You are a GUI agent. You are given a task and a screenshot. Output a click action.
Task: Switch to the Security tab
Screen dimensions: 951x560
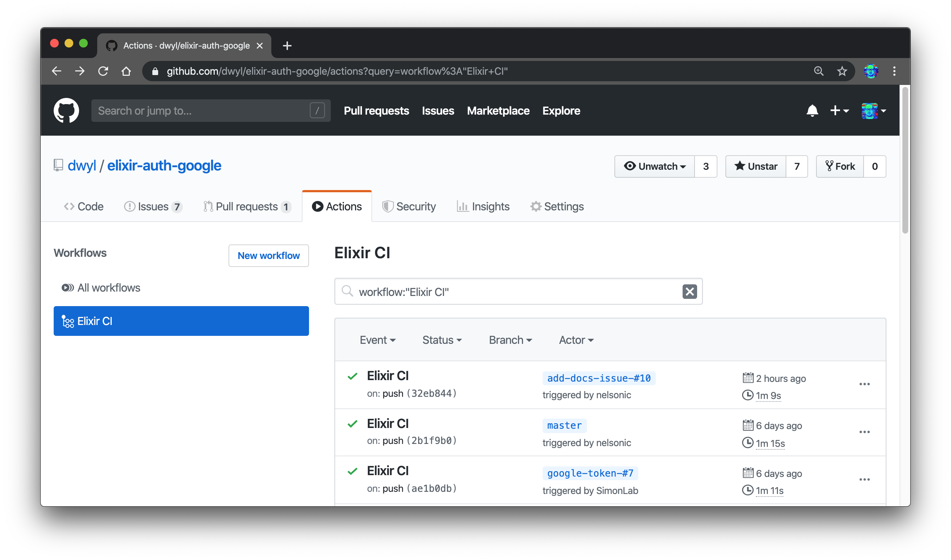click(409, 206)
